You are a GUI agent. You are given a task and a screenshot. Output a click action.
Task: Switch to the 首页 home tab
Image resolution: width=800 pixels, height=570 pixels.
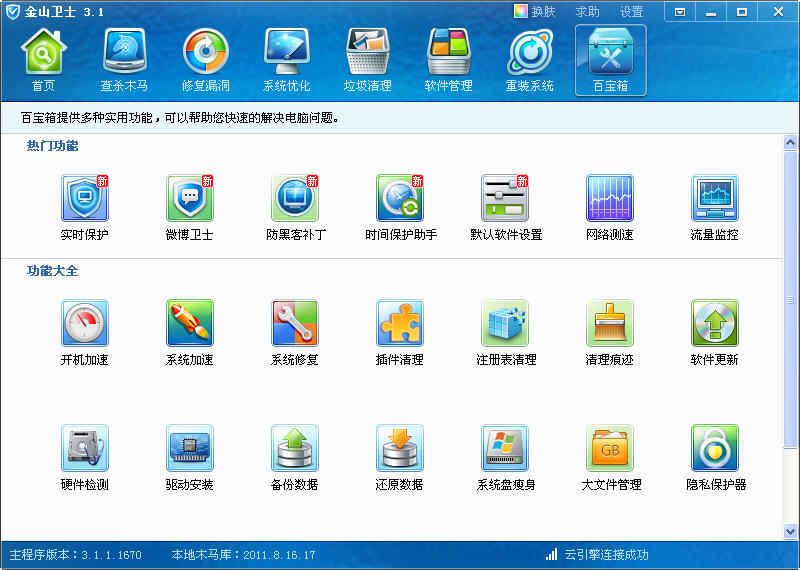pyautogui.click(x=43, y=60)
